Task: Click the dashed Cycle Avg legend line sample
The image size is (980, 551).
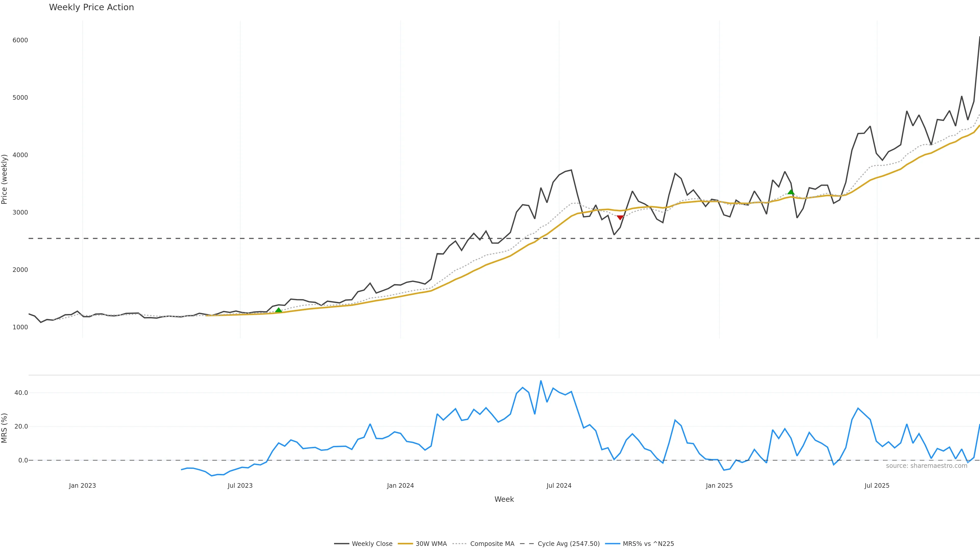Action: 527,544
